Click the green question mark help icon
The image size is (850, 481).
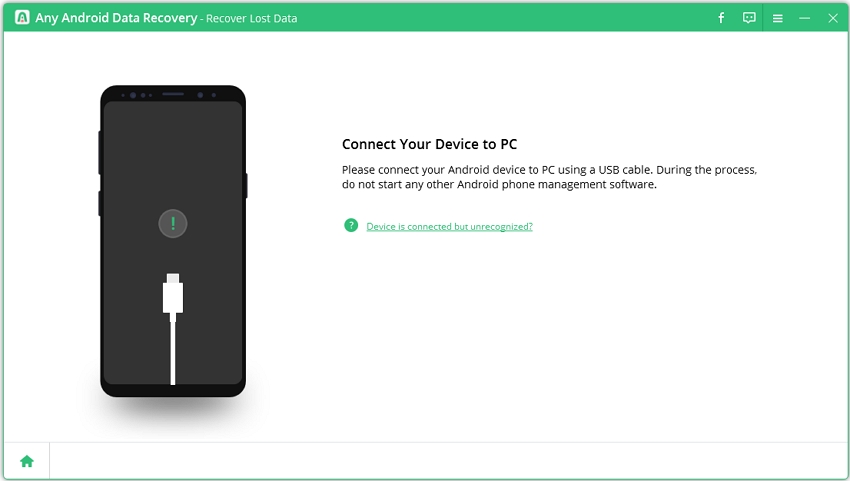pyautogui.click(x=351, y=225)
